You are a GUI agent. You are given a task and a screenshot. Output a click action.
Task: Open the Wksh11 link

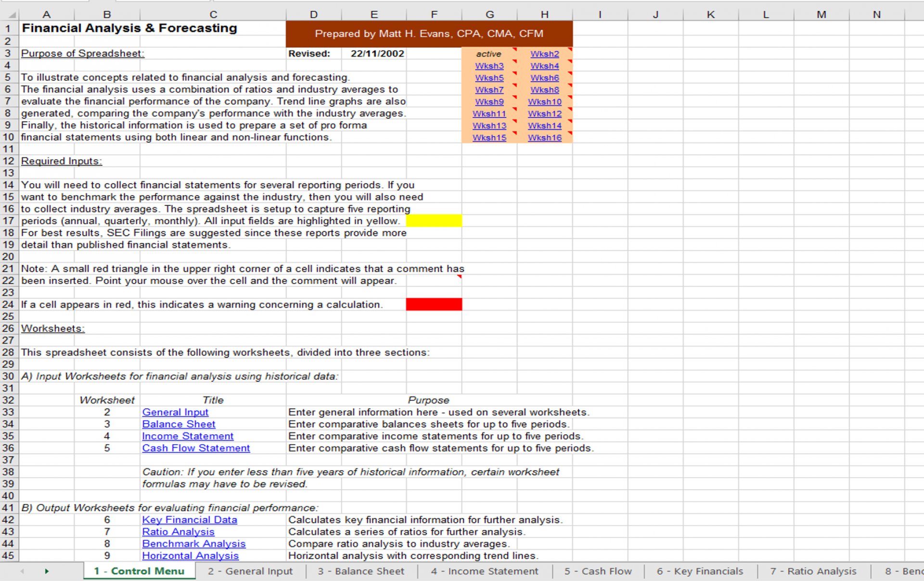(489, 114)
